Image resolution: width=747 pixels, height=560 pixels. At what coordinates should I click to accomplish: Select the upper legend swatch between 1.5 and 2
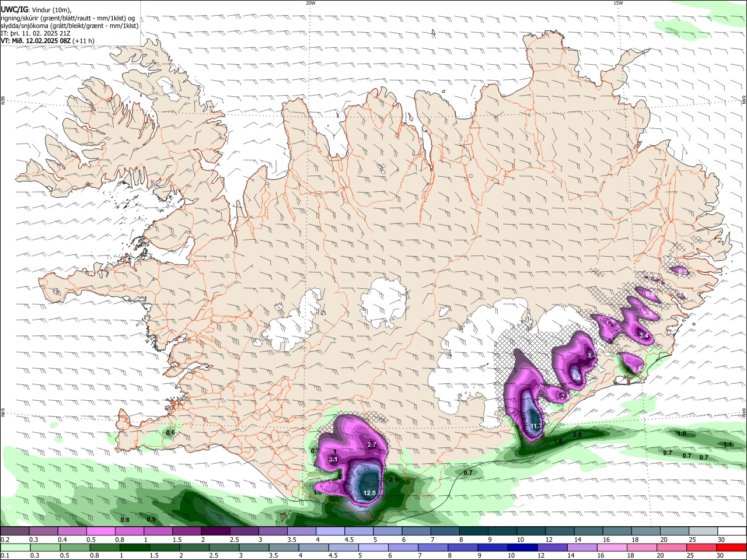[186, 531]
